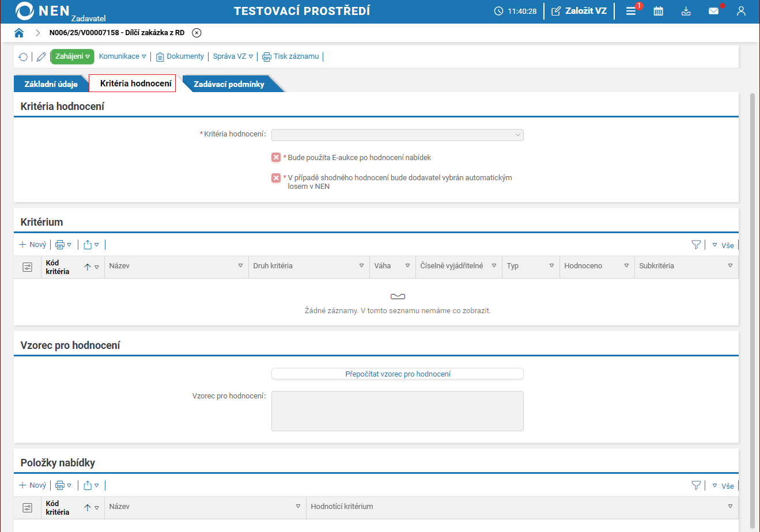Toggle 'Bude použita E-aukce po hodnocení nabídek'
The width and height of the screenshot is (760, 532).
coord(276,158)
